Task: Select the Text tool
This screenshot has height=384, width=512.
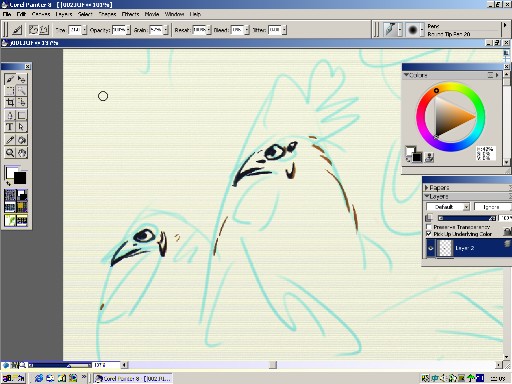Action: 10,127
